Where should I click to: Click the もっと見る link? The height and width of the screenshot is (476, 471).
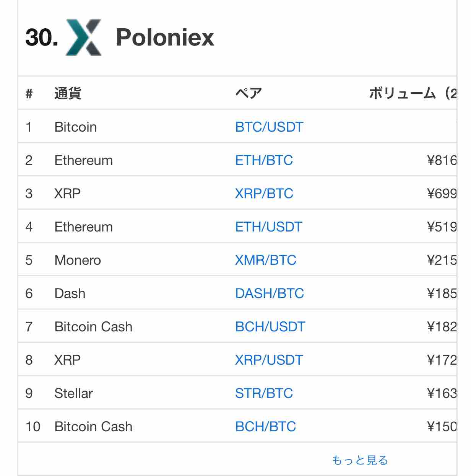360,460
